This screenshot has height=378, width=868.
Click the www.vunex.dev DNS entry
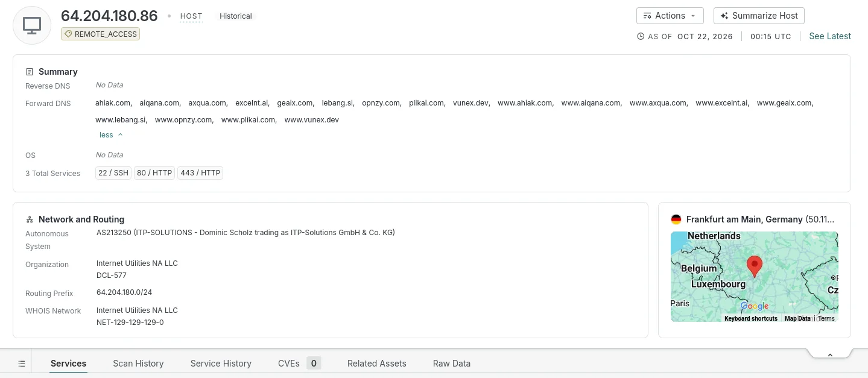[x=311, y=120]
